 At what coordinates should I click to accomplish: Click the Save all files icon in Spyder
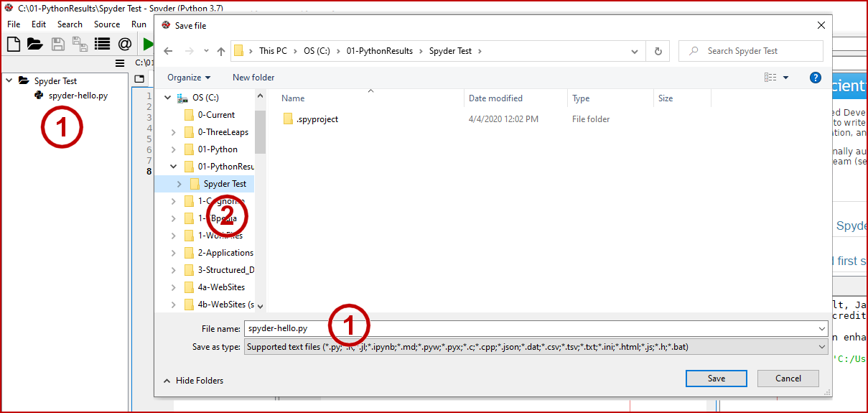[80, 45]
